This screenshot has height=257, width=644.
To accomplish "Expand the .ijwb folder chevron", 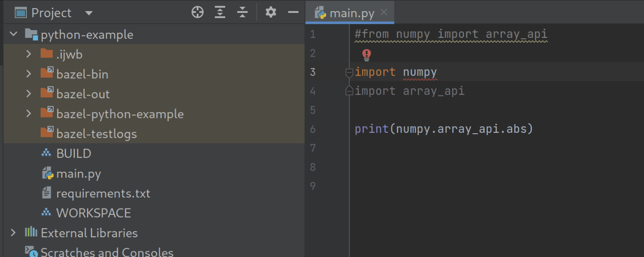I will coord(29,54).
